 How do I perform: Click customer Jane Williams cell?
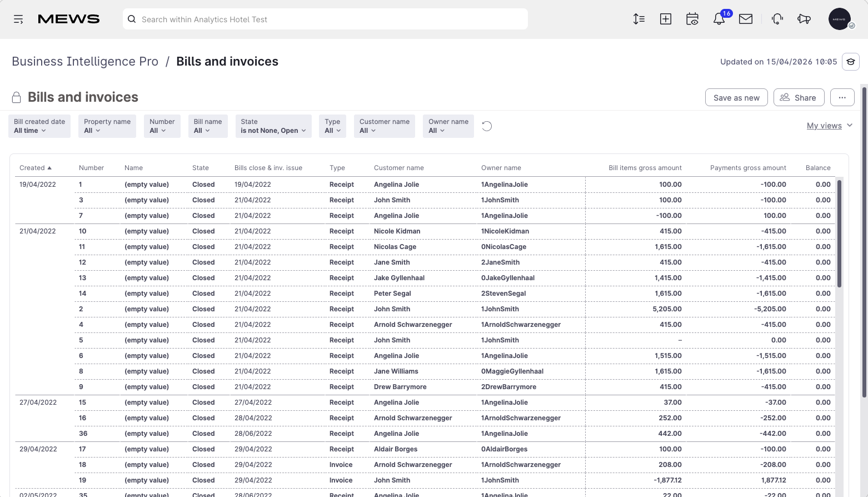[396, 371]
